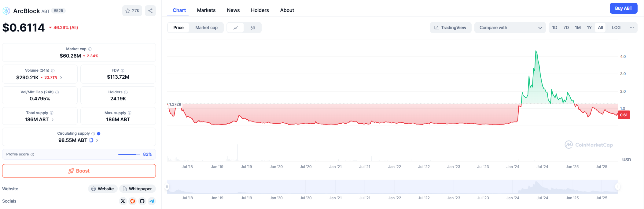The image size is (644, 209).
Task: Open the Whitepaper link
Action: point(137,189)
